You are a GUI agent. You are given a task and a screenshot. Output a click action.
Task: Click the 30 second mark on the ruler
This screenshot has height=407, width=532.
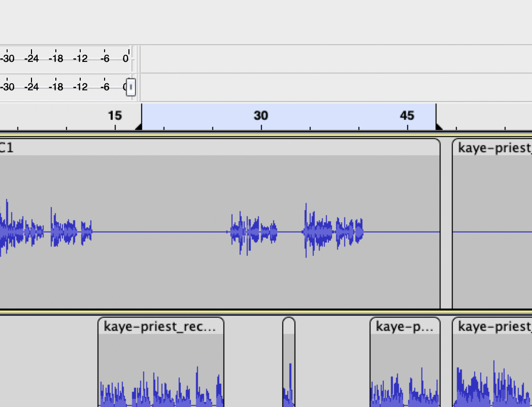[261, 116]
